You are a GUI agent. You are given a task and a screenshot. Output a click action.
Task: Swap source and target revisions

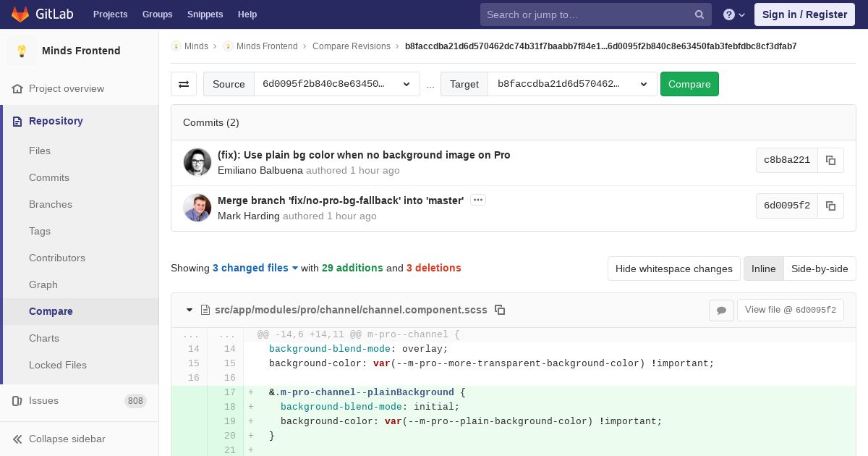pos(184,84)
